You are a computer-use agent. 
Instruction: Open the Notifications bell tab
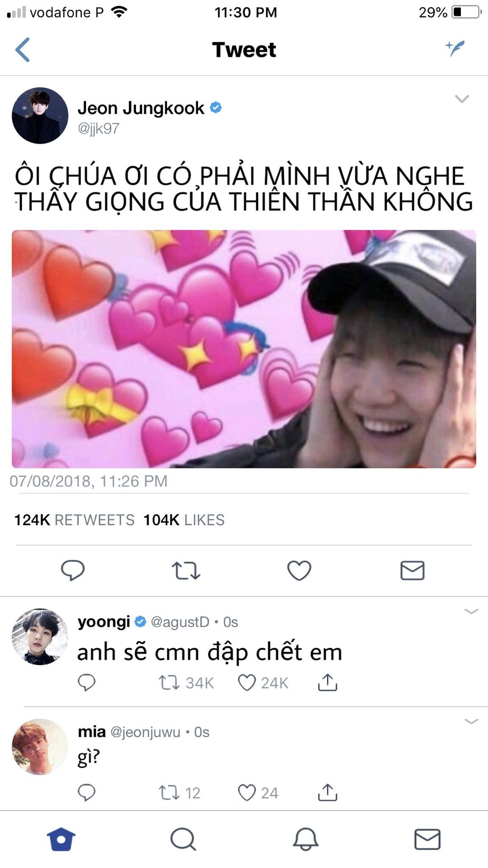tap(305, 839)
